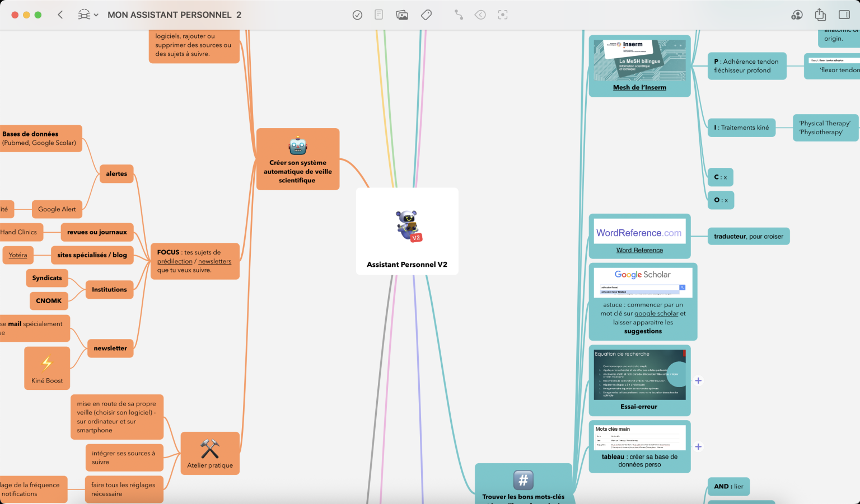The image size is (860, 504).
Task: Open the outline view dropdown
Action: click(x=88, y=15)
